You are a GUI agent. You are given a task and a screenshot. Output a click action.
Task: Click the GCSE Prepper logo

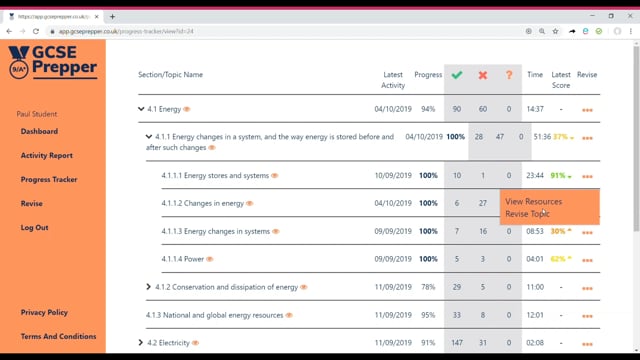(53, 62)
